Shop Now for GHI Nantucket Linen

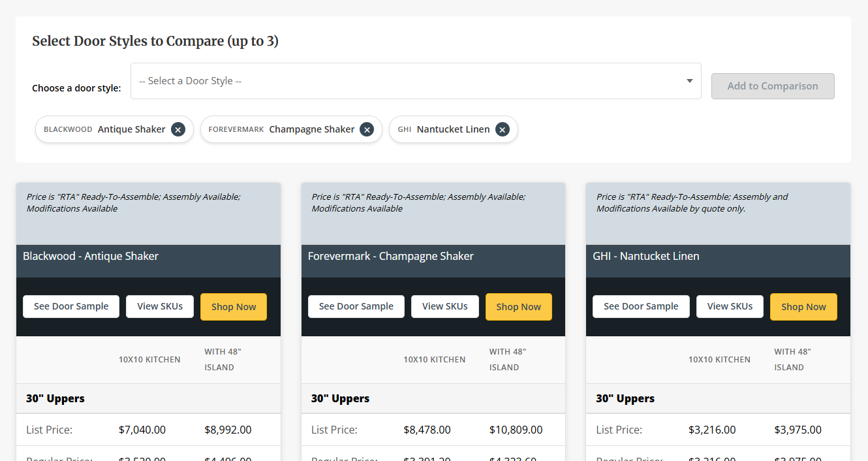pos(803,307)
